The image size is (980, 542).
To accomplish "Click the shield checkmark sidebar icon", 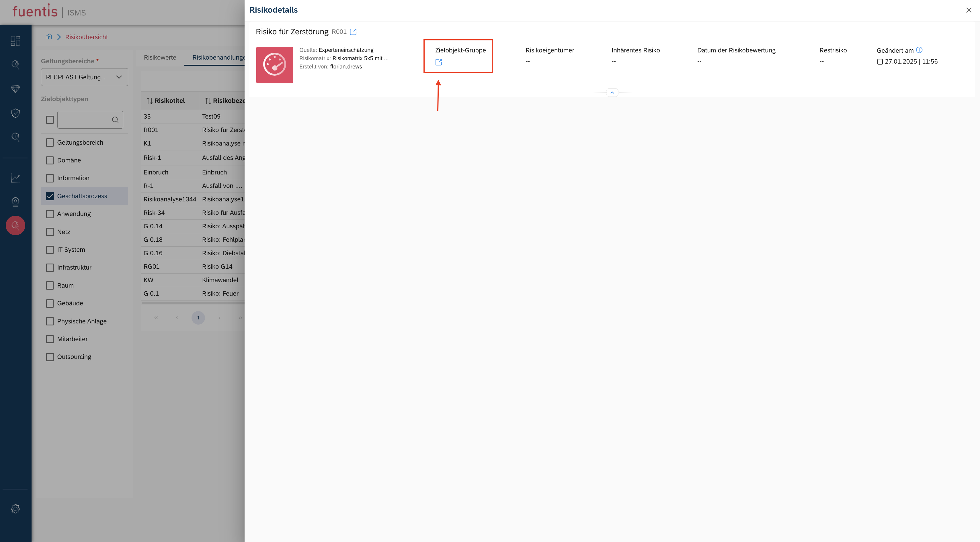I will [x=15, y=113].
